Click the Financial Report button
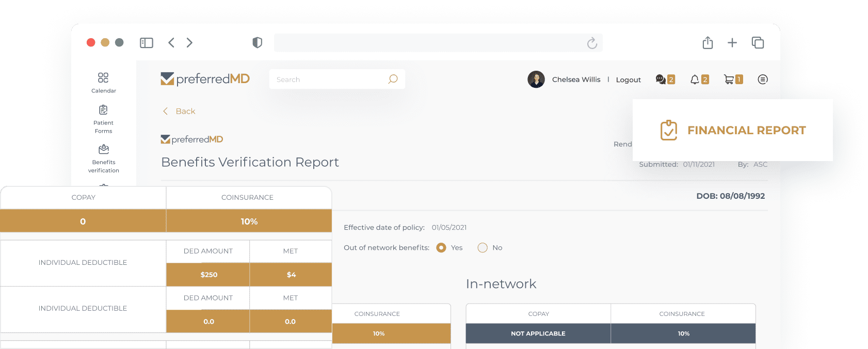 tap(732, 131)
